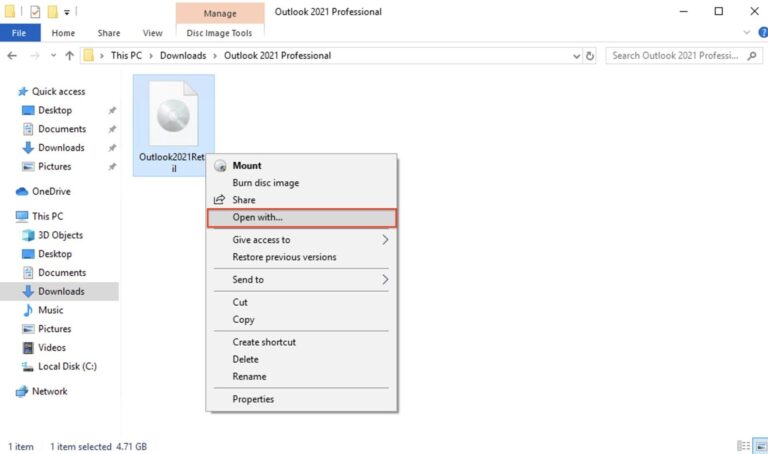The height and width of the screenshot is (454, 768).
Task: Switch to the Home ribbon tab
Action: click(x=63, y=33)
